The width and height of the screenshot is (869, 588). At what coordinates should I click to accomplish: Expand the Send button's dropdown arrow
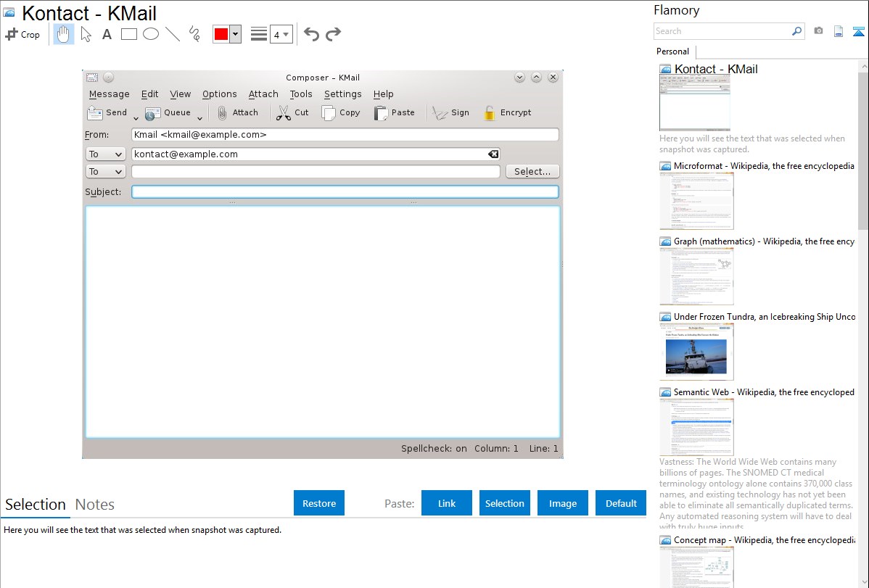(x=136, y=118)
